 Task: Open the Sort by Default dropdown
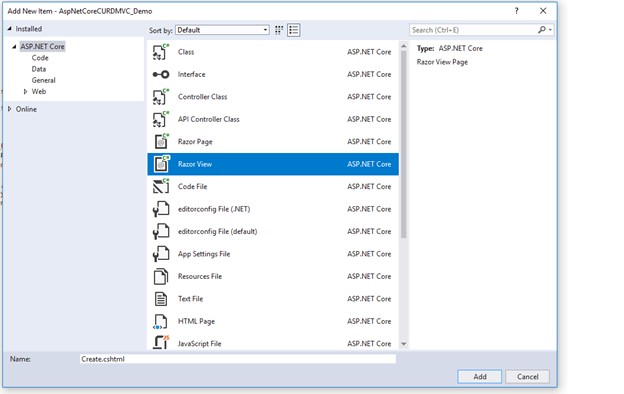[222, 30]
